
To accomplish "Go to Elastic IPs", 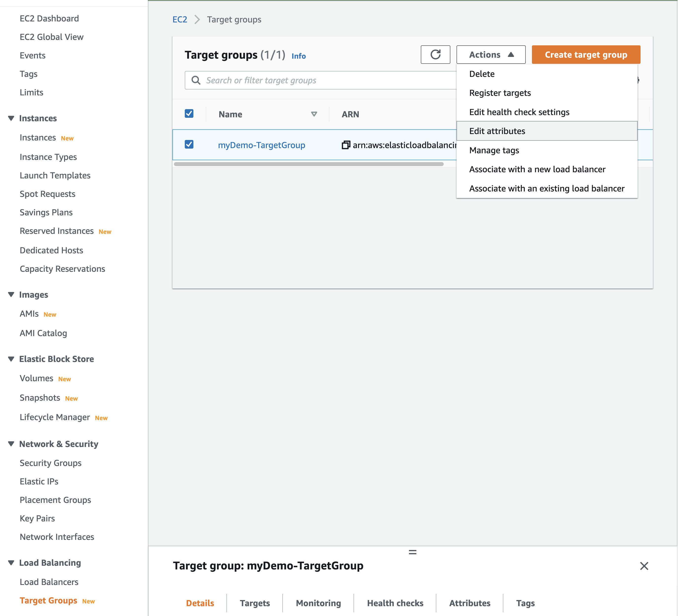I will (x=39, y=481).
